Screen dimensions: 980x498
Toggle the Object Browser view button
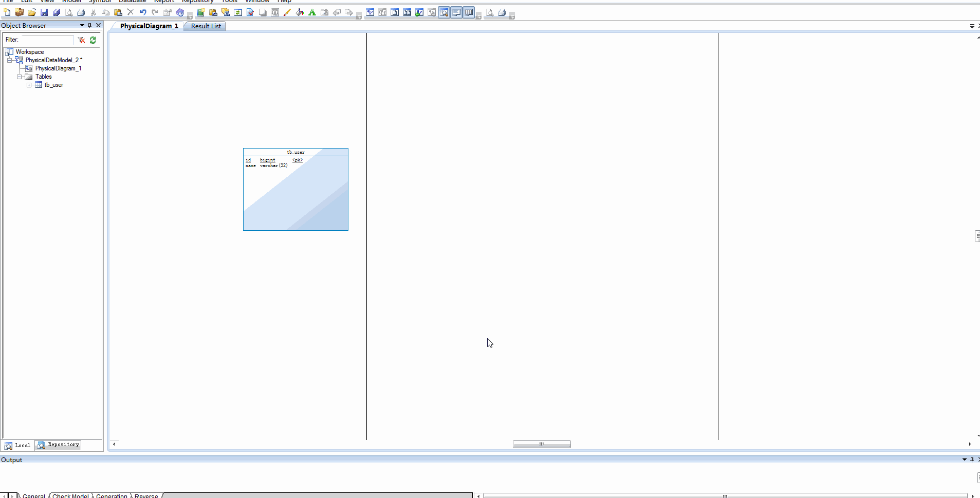point(444,12)
